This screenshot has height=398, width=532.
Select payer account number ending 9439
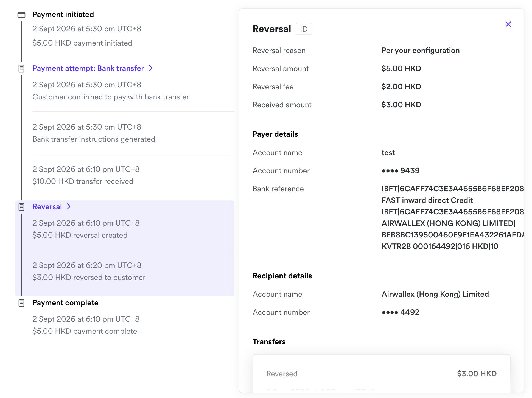[x=401, y=171]
